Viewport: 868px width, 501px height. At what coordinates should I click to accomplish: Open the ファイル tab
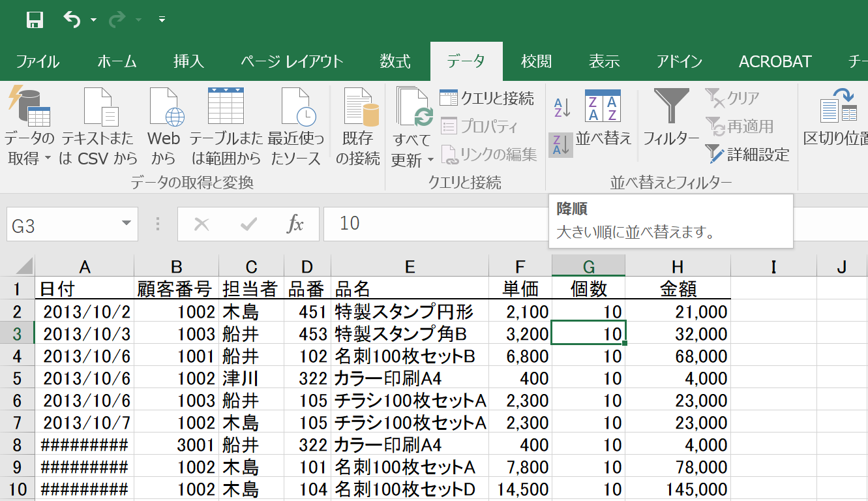coord(38,62)
